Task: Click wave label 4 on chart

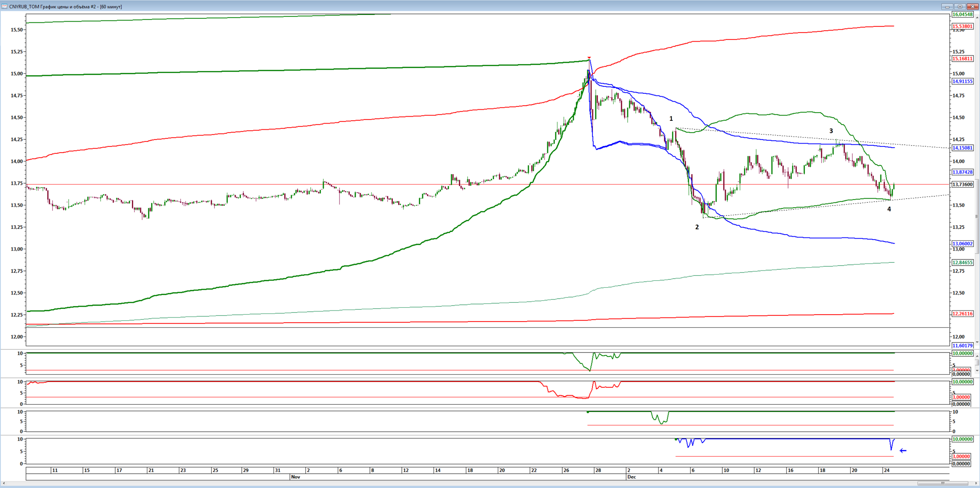Action: tap(889, 209)
